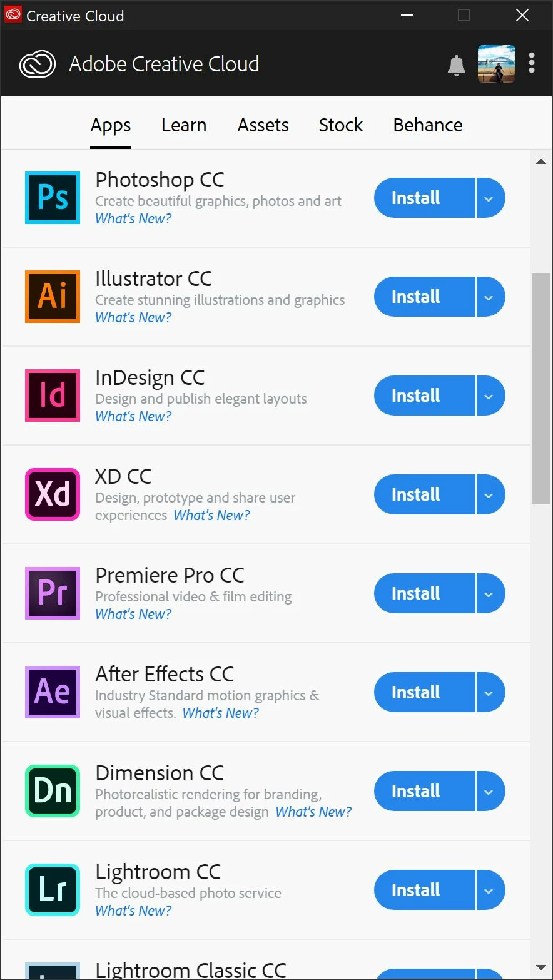The width and height of the screenshot is (553, 980).
Task: Go to the Behance tab
Action: pos(428,125)
